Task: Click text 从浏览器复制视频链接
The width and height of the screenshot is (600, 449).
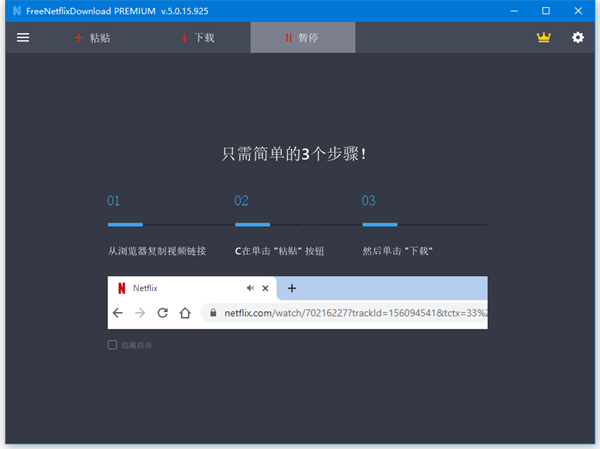Action: point(157,251)
